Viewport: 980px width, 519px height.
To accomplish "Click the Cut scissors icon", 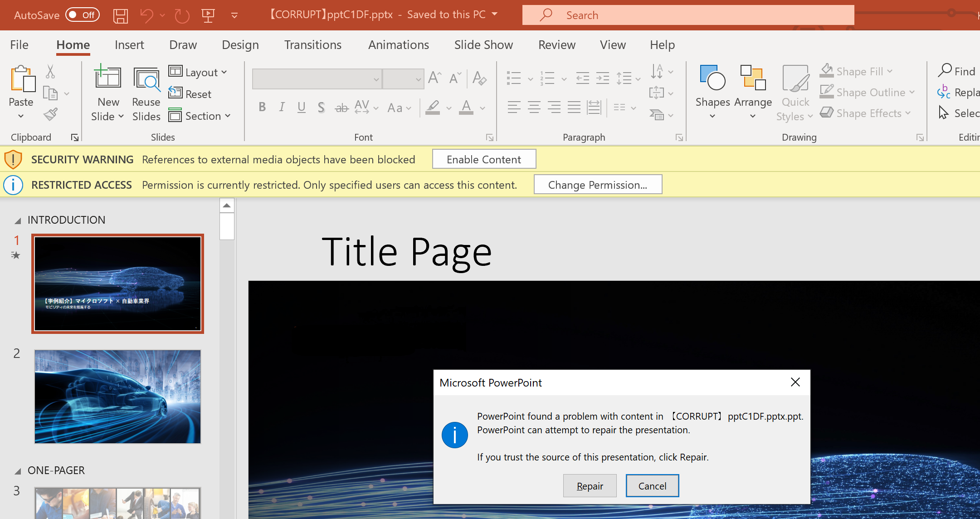I will tap(50, 72).
